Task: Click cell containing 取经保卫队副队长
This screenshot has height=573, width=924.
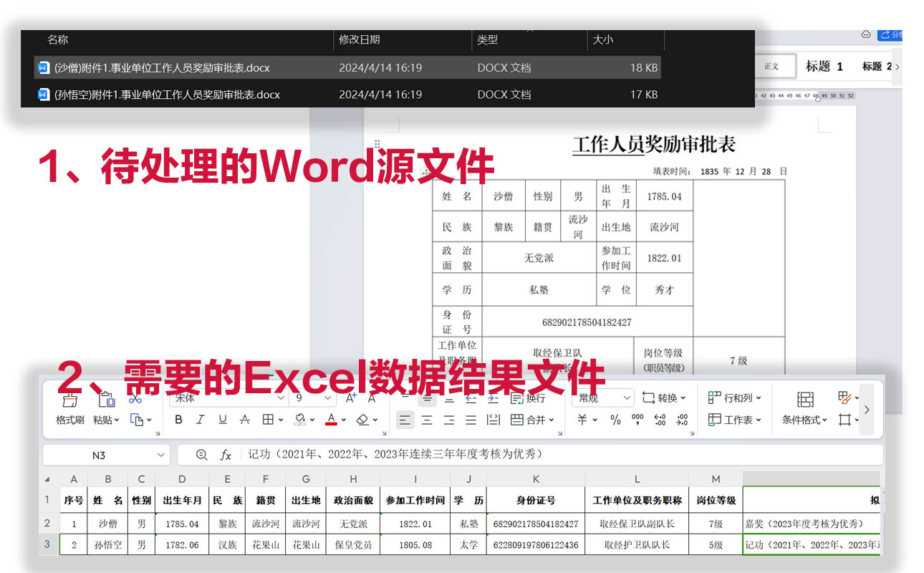Action: coord(637,524)
